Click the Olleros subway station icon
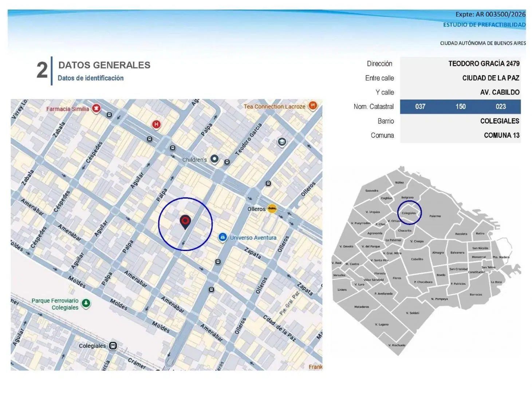 tap(272, 209)
